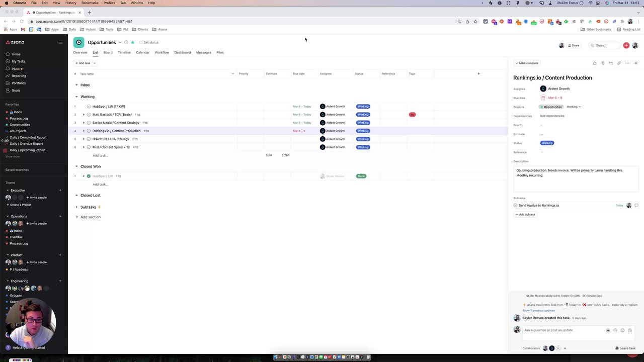This screenshot has width=644, height=362.
Task: Uncheck the completed HubSpot / LIR task in Closed Won
Action: (89, 176)
